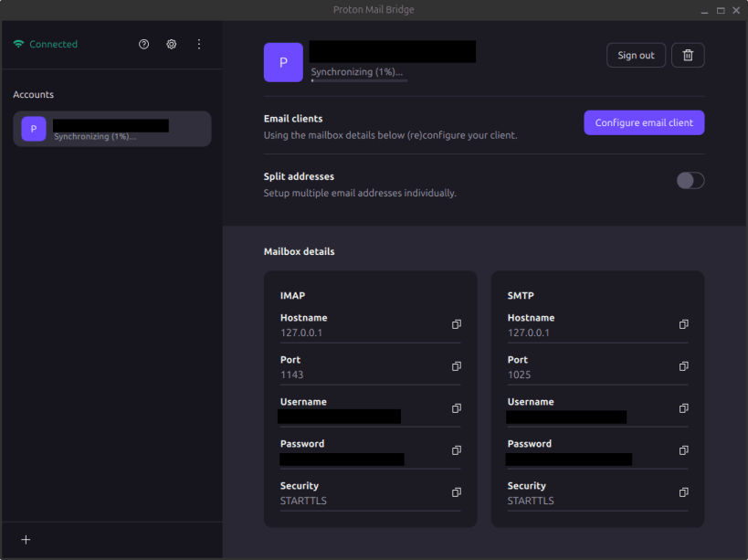The width and height of the screenshot is (748, 560).
Task: Open Bridge settings gear icon
Action: (172, 45)
